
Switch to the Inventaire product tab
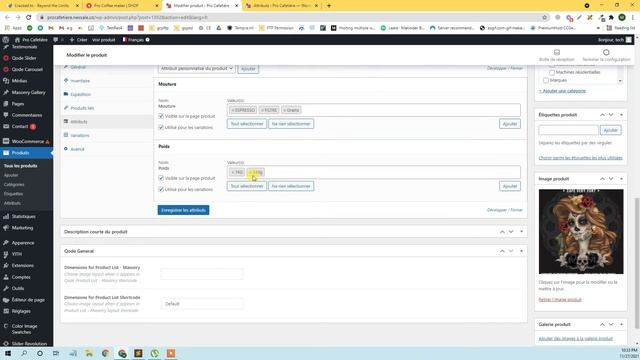[x=80, y=81]
